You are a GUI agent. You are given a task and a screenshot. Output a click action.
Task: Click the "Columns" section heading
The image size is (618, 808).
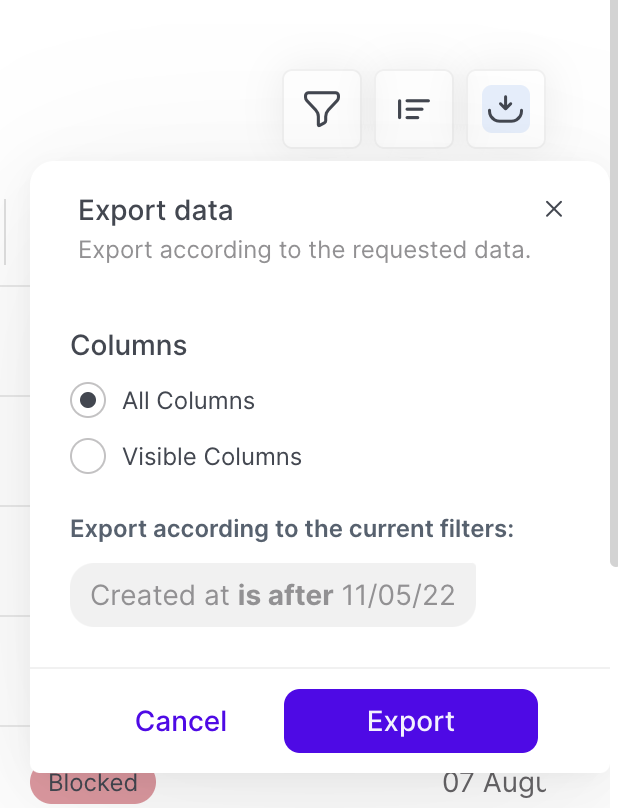click(129, 346)
